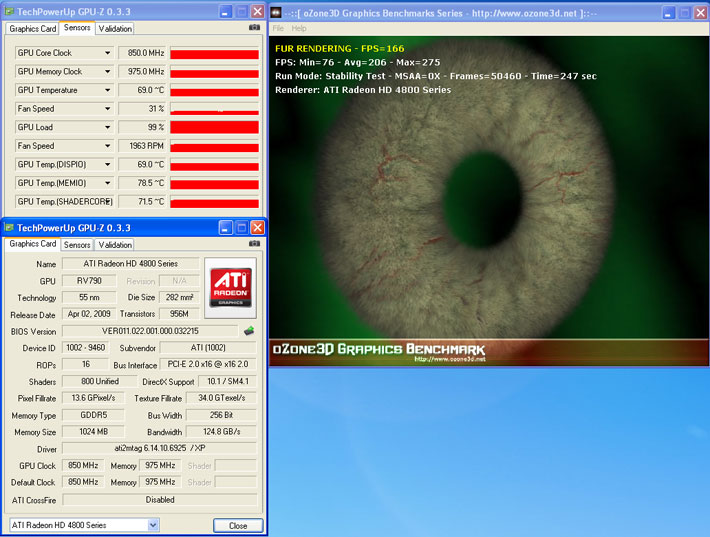
Task: Click the 1963 RPM fan value
Action: (x=142, y=146)
